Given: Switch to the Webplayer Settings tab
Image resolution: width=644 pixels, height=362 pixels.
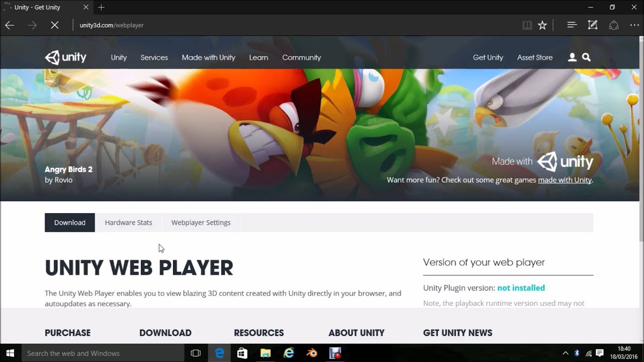Looking at the screenshot, I should click(201, 222).
